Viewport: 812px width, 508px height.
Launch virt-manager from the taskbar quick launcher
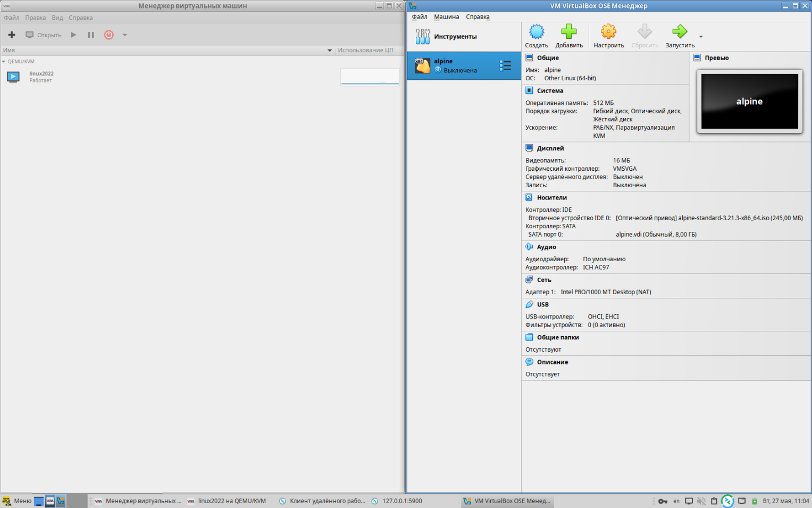pyautogui.click(x=50, y=501)
